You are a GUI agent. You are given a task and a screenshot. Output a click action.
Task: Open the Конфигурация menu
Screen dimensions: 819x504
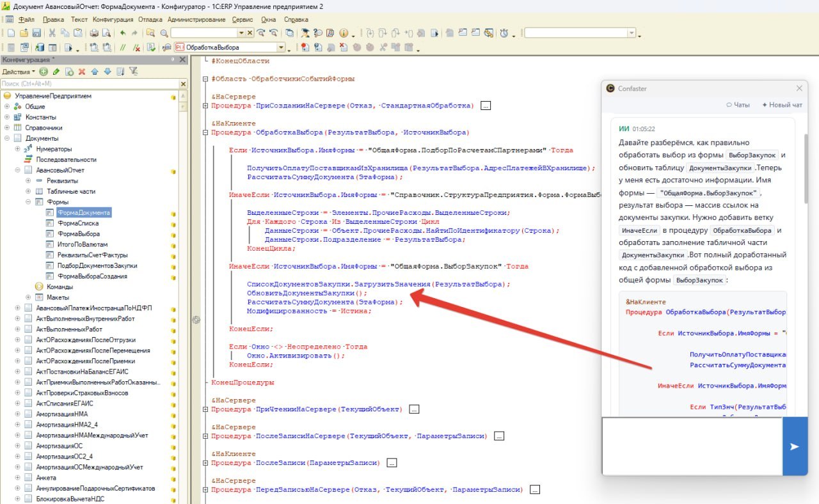112,20
